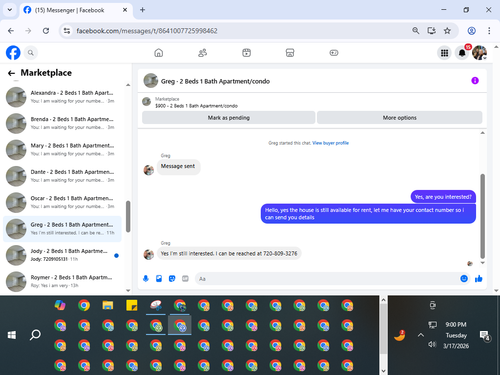Image resolution: width=500 pixels, height=375 pixels.
Task: Open Roymer's apartment conversation
Action: pos(63,281)
